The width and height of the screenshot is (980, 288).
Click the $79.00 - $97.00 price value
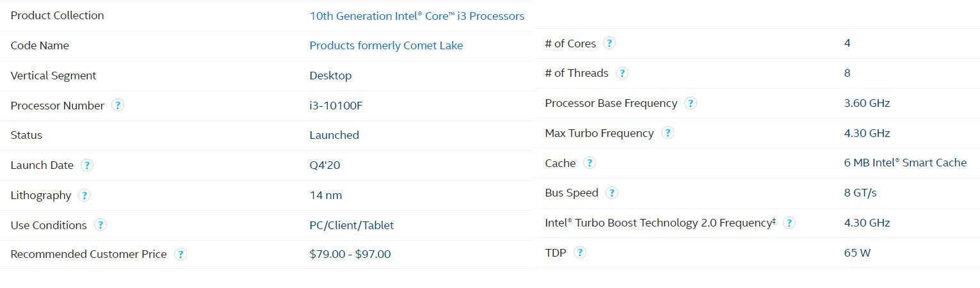click(350, 254)
